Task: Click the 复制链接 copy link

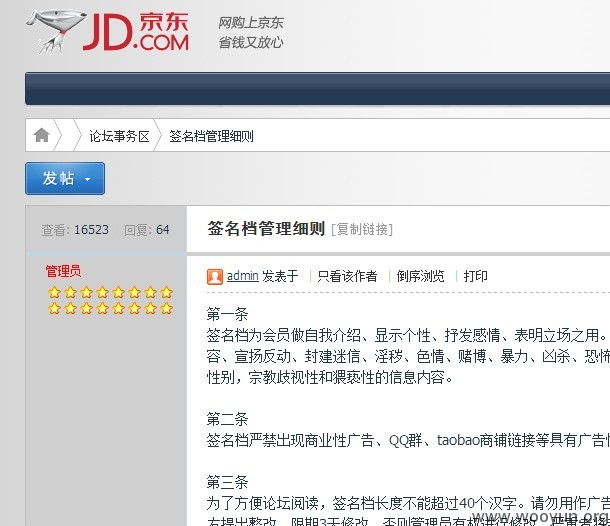Action: (362, 229)
